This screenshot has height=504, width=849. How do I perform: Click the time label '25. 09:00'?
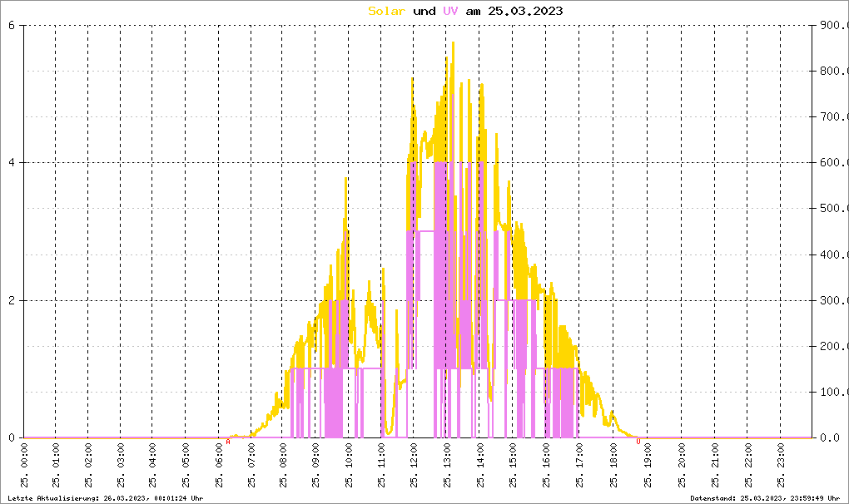point(316,466)
